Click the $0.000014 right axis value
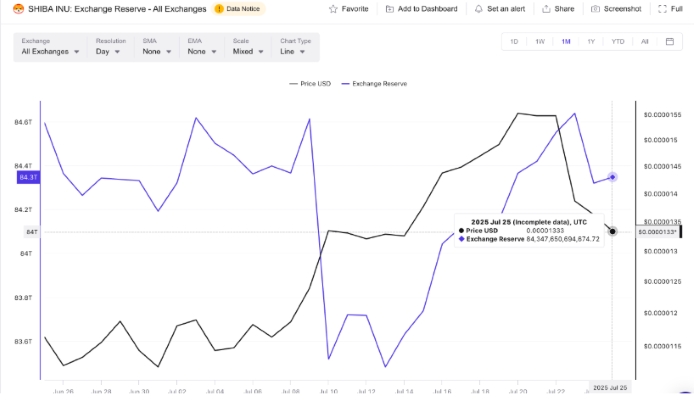Image resolution: width=700 pixels, height=402 pixels. 661,194
